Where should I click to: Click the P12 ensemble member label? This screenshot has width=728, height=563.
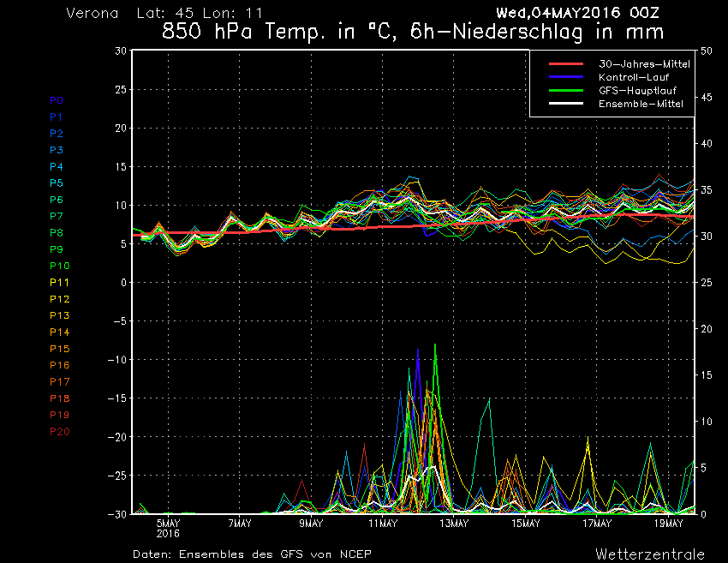click(59, 299)
